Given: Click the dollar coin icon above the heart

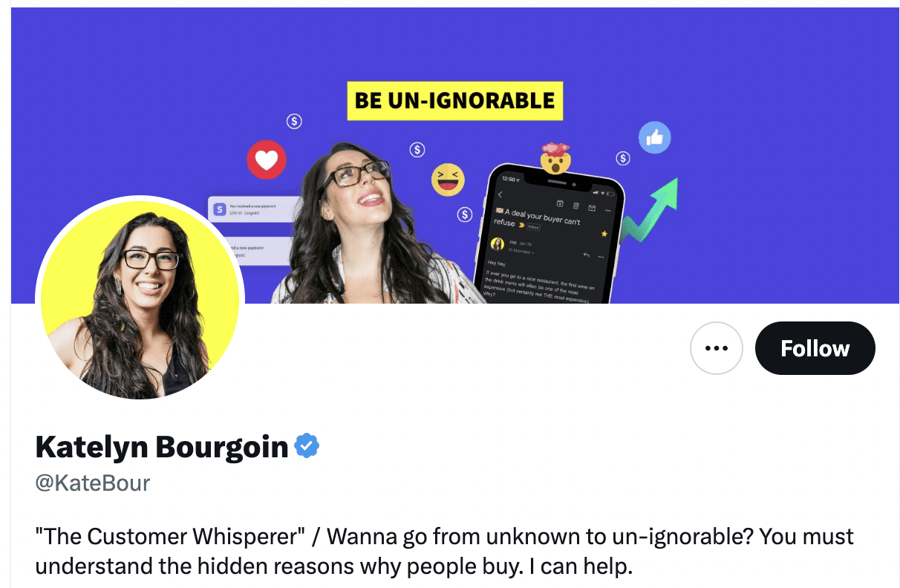Looking at the screenshot, I should click(294, 120).
